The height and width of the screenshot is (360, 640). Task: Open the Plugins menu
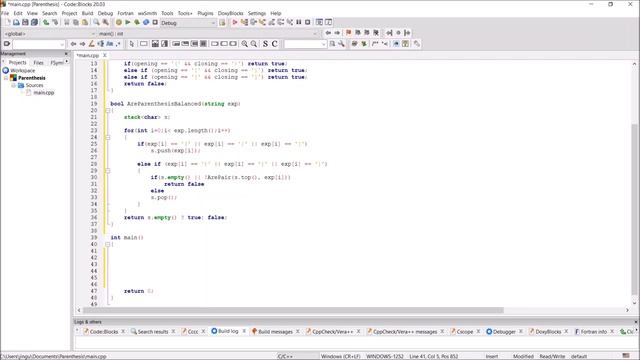pyautogui.click(x=205, y=13)
